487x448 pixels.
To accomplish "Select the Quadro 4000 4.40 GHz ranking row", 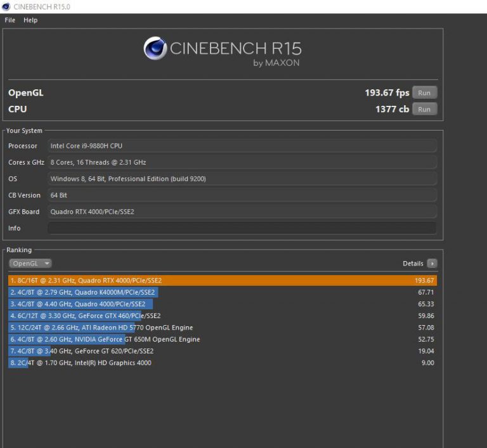I will click(222, 304).
